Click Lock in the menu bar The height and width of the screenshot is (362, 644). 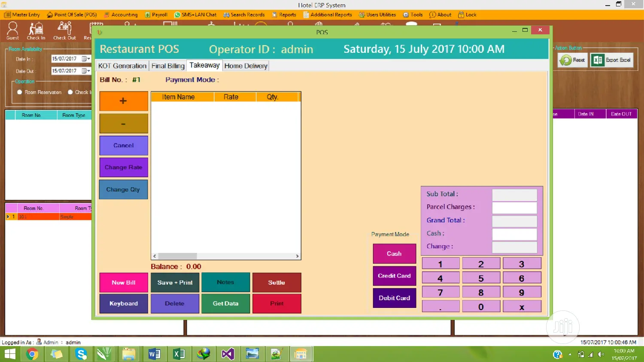pos(467,15)
